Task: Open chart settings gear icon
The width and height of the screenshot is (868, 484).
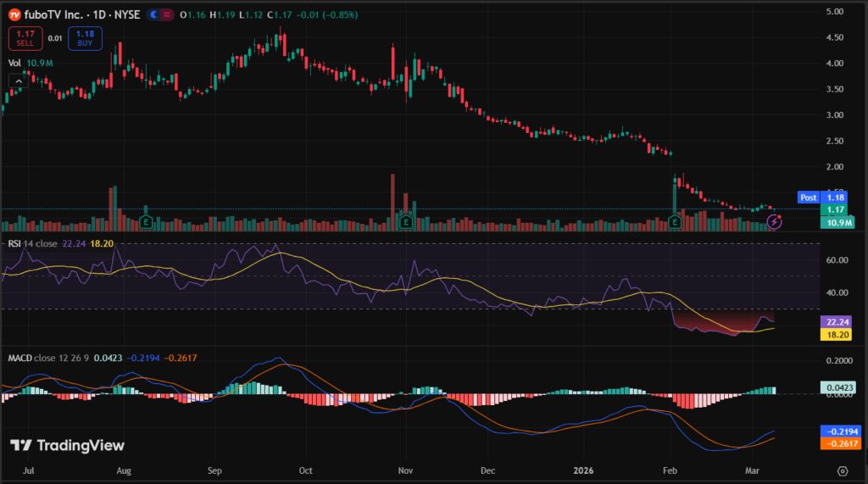Action: pyautogui.click(x=843, y=470)
